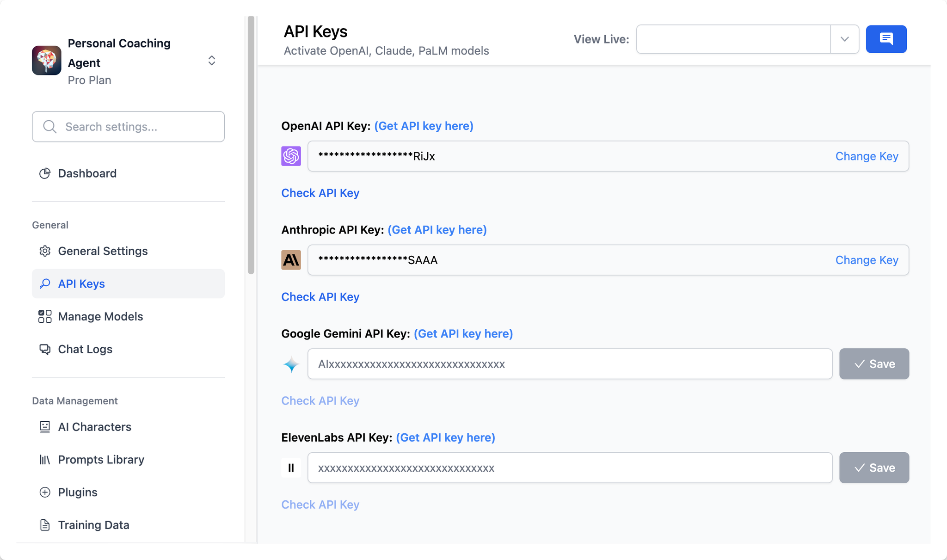The image size is (947, 560).
Task: Click Check API Key under Anthropic
Action: click(320, 297)
